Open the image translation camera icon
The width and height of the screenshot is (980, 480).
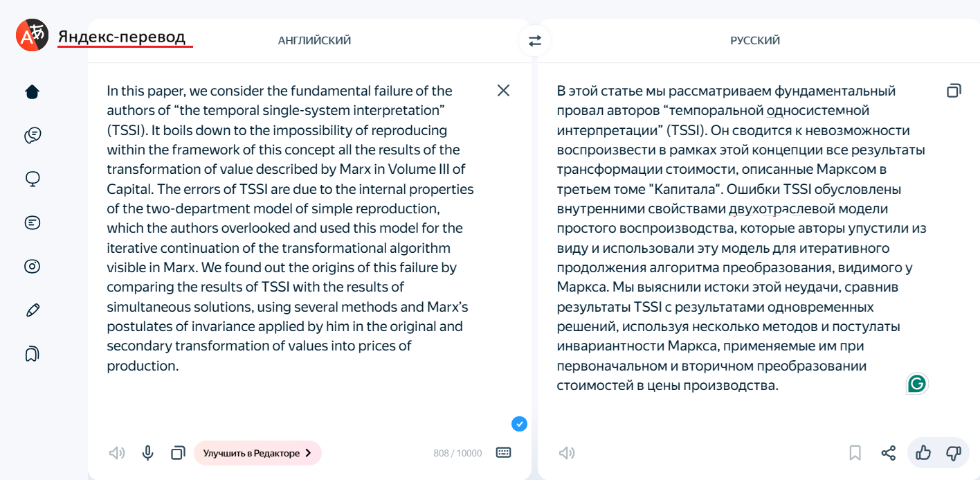[x=33, y=266]
